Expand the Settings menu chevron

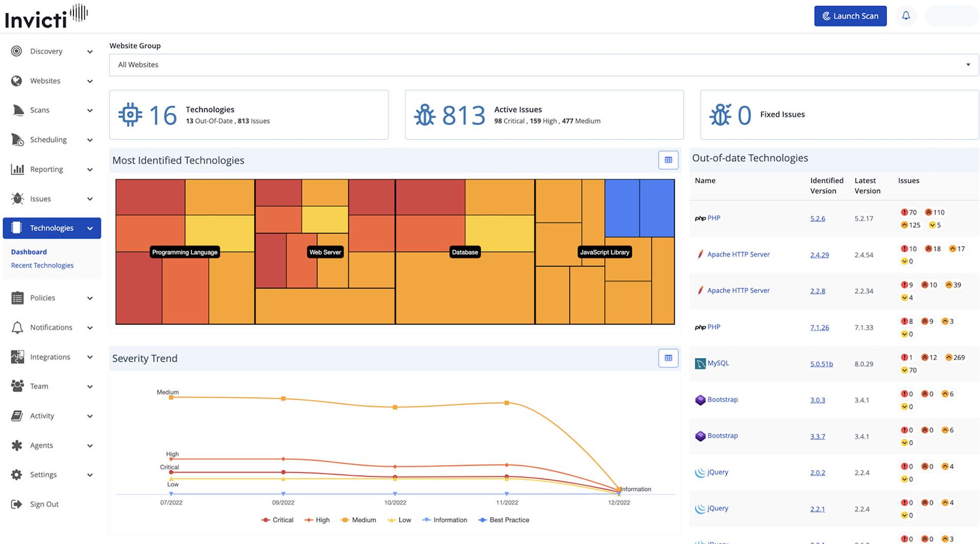click(90, 475)
